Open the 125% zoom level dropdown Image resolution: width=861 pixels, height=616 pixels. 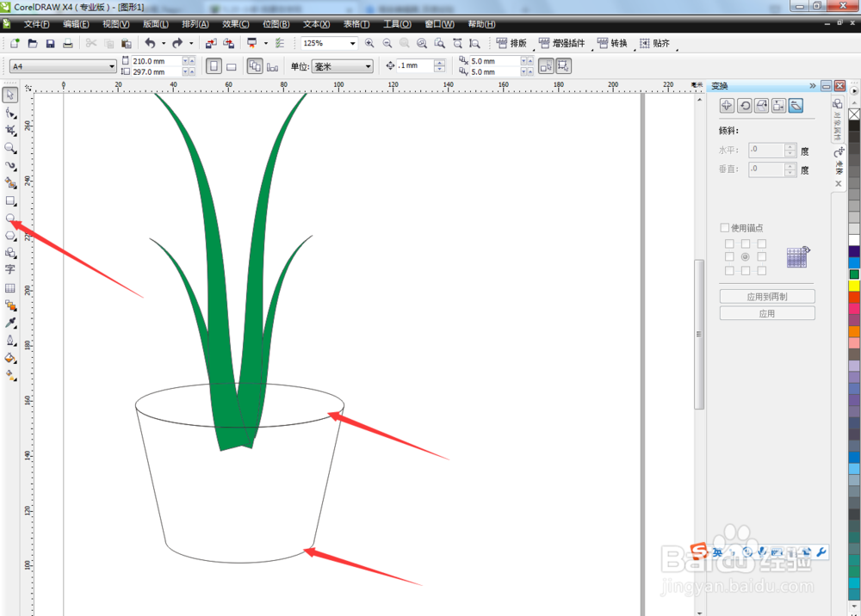coord(352,43)
